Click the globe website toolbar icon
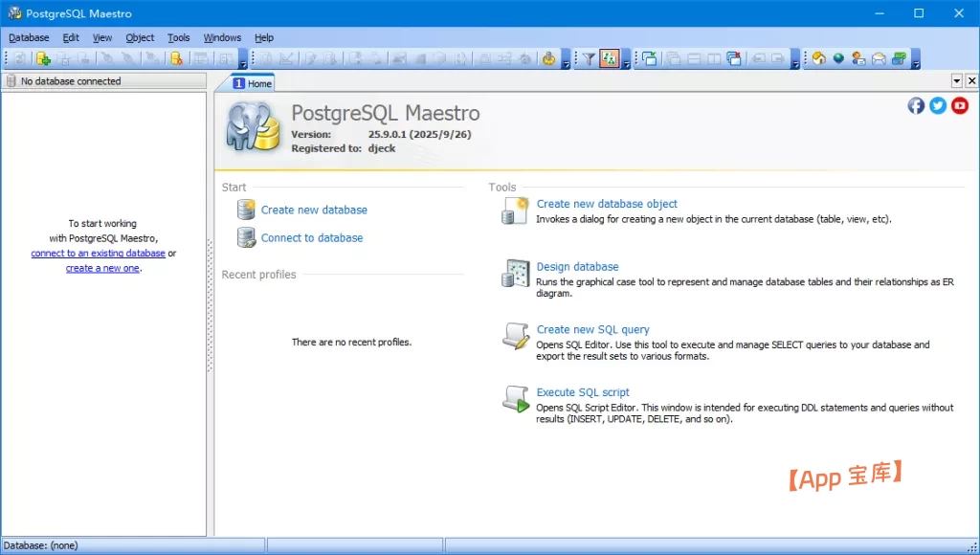Viewport: 980px width, 555px height. click(838, 58)
